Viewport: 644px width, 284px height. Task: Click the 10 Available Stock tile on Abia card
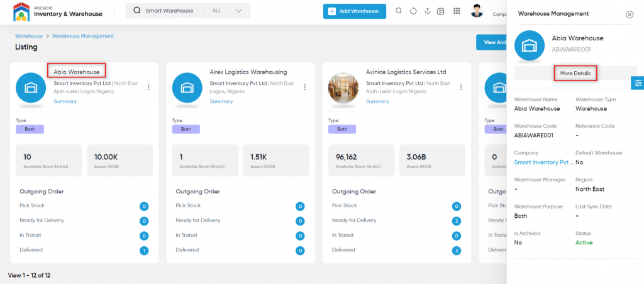49,161
